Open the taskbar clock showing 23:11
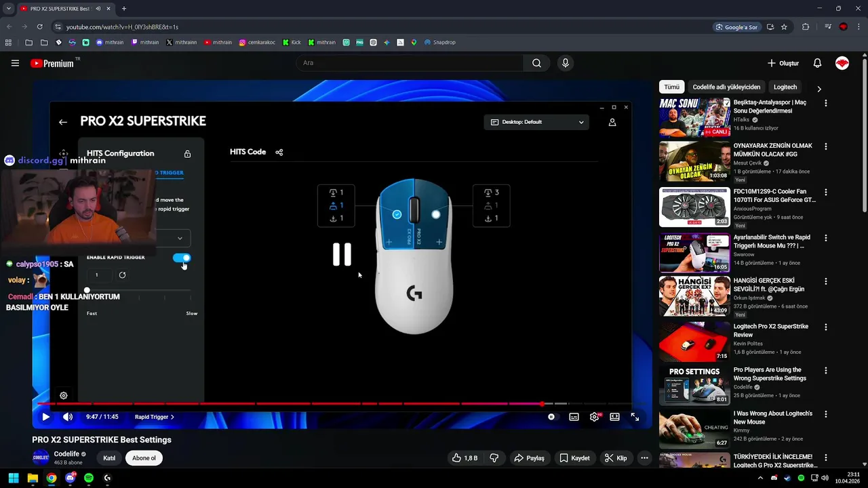868x488 pixels. click(x=848, y=478)
